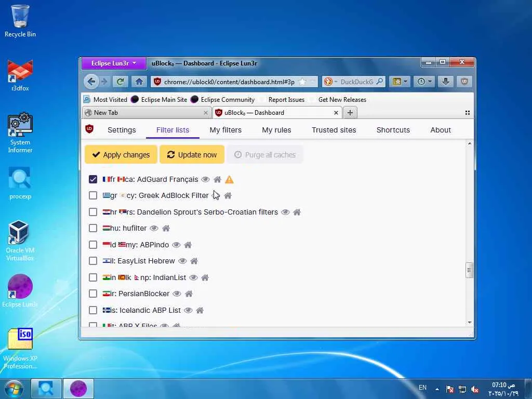Image resolution: width=532 pixels, height=399 pixels.
Task: Click the forward navigation arrow
Action: (104, 82)
